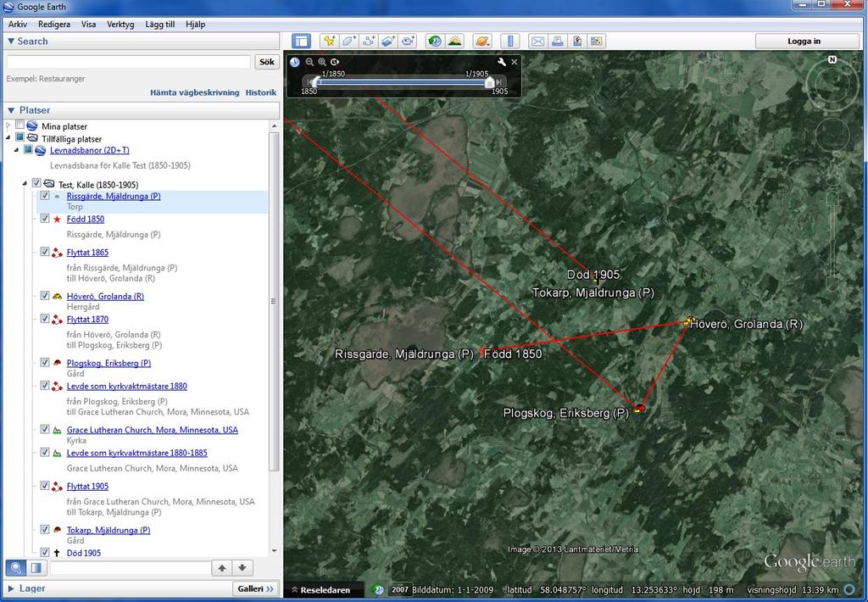
Task: Open the Redigera menu
Action: point(54,25)
